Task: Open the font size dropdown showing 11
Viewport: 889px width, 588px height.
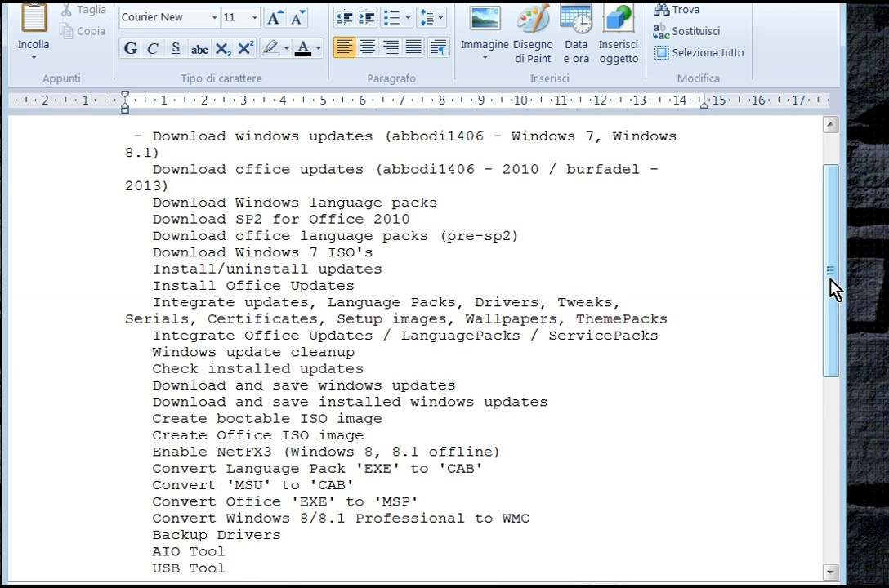Action: (x=254, y=18)
